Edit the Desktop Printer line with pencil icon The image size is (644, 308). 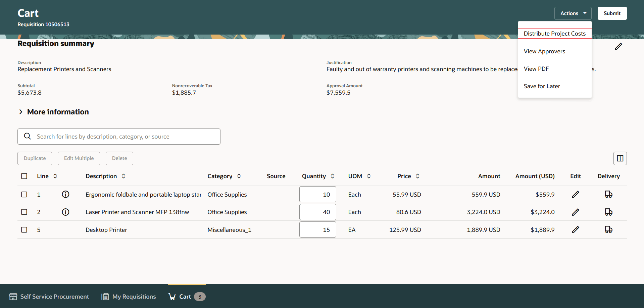pos(575,229)
